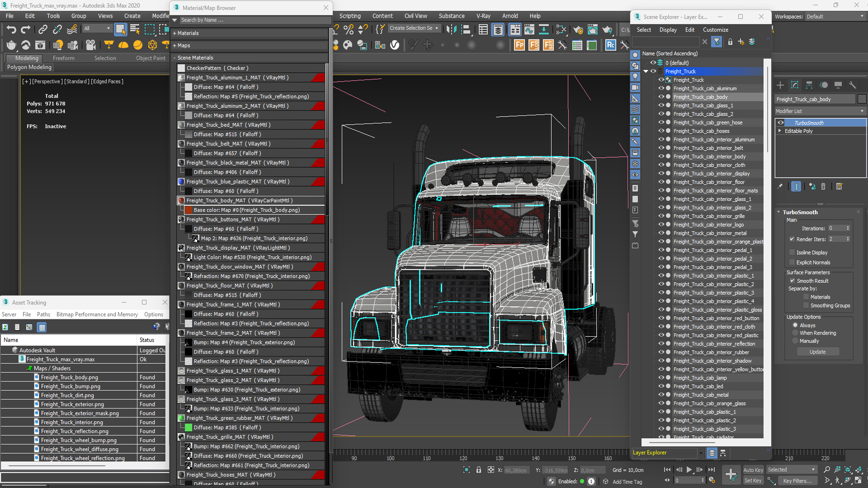
Task: Activate the Select and Link tool
Action: point(42,29)
